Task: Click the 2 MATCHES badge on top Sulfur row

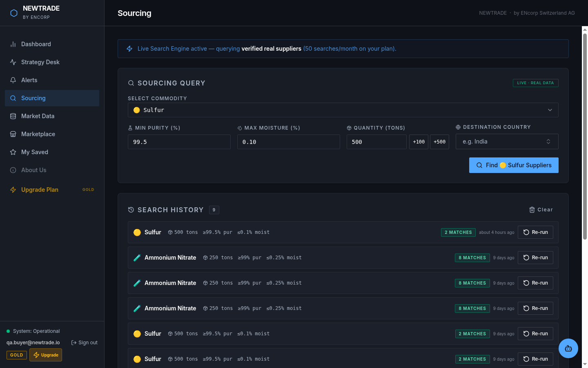Action: click(458, 232)
